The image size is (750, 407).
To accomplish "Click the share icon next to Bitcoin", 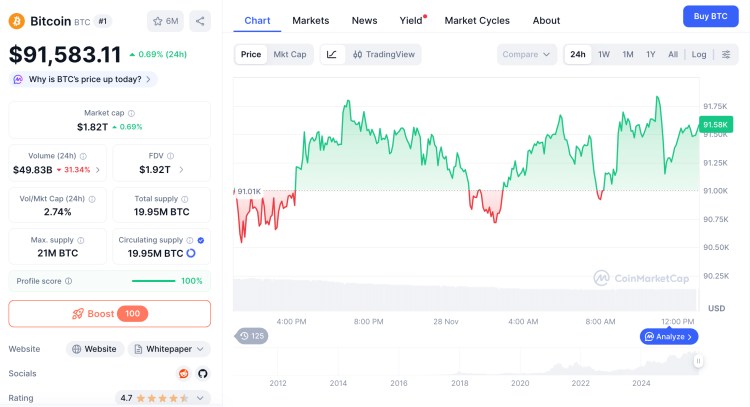I will [x=199, y=21].
